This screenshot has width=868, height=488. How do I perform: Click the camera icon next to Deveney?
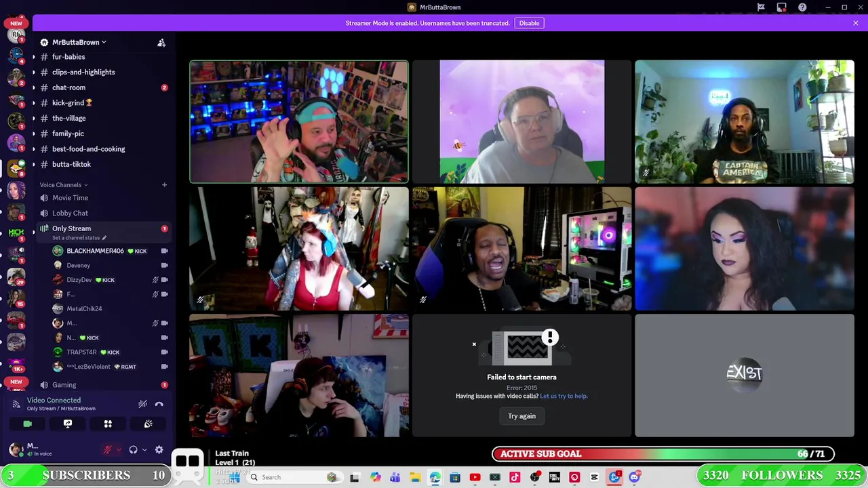tap(164, 266)
